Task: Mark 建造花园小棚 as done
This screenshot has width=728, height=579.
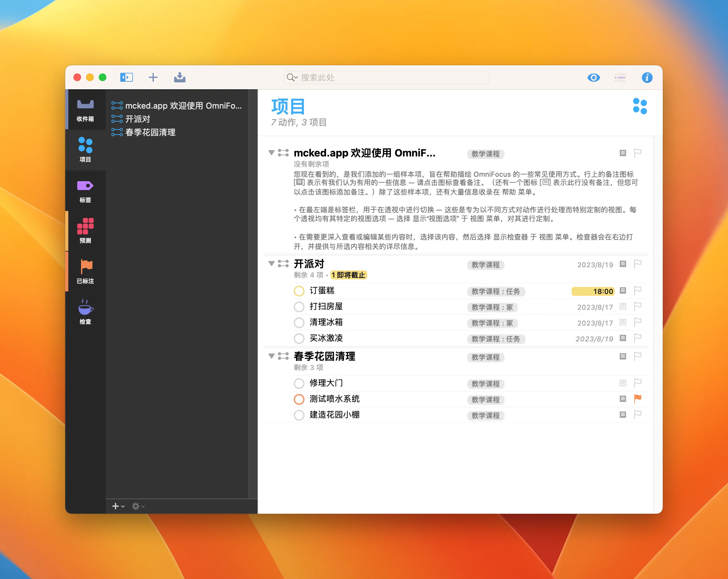Action: click(x=299, y=415)
